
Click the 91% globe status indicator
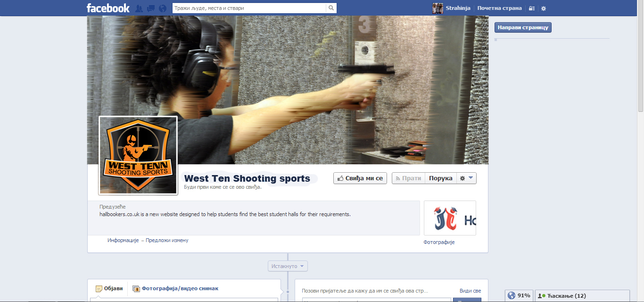(519, 296)
